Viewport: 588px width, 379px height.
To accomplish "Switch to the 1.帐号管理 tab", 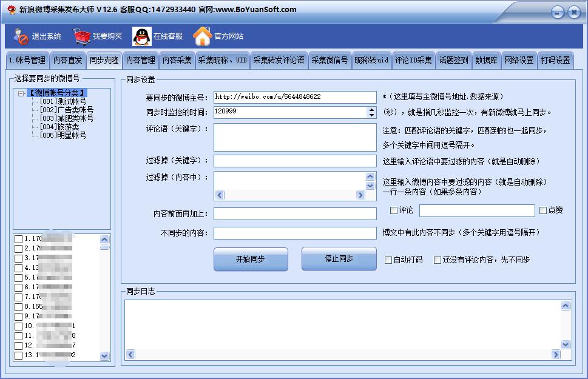I will click(27, 61).
